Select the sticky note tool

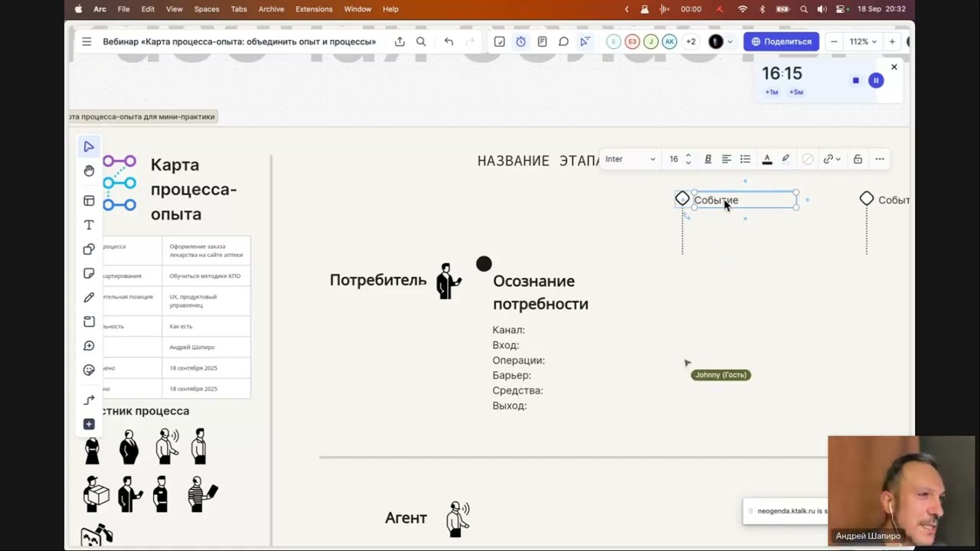tap(89, 273)
